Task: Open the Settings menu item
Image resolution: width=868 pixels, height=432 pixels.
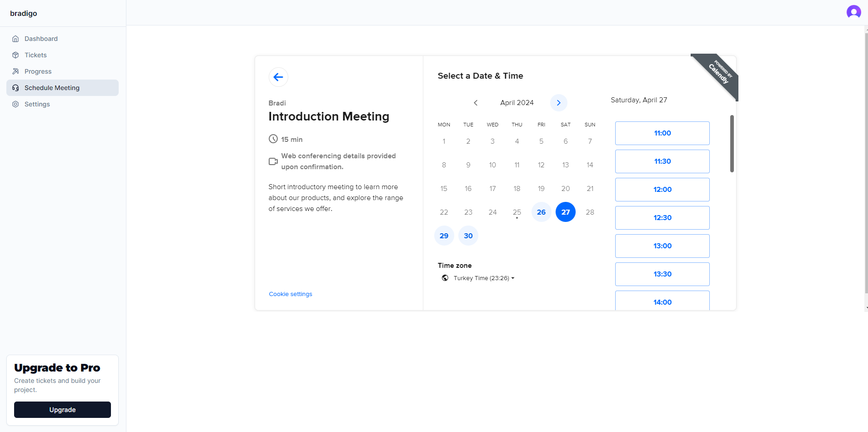Action: [x=62, y=104]
